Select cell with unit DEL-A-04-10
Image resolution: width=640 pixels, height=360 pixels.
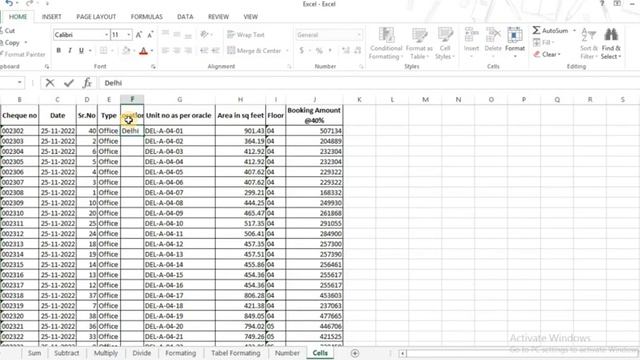click(180, 224)
